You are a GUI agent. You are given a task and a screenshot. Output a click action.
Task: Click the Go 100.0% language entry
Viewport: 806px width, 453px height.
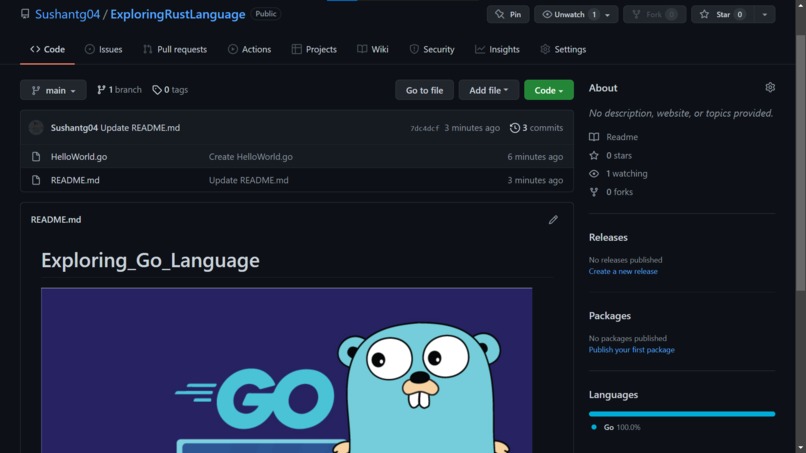click(616, 427)
